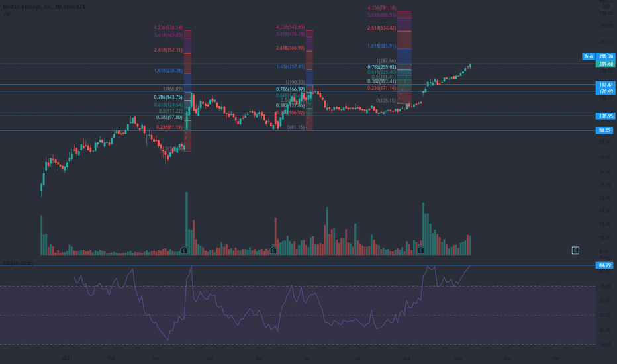
Task: Click the 0.5(111.22) Fibonacci label
Action: pyautogui.click(x=170, y=111)
